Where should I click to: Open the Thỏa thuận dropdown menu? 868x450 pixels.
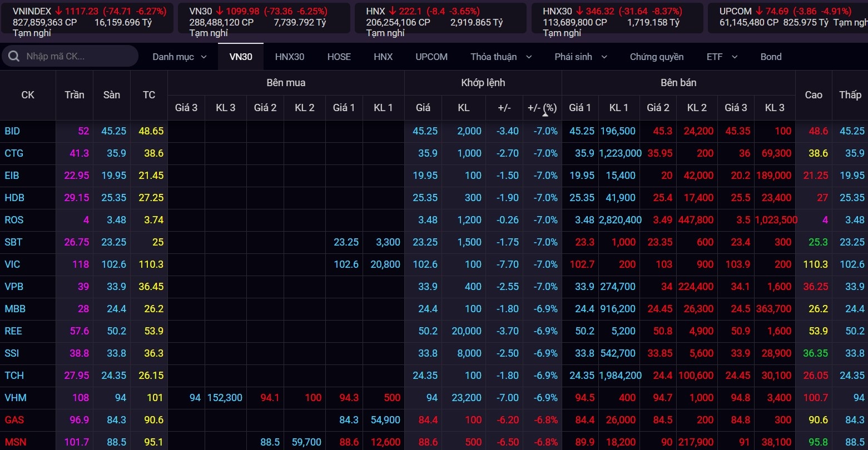pyautogui.click(x=529, y=57)
